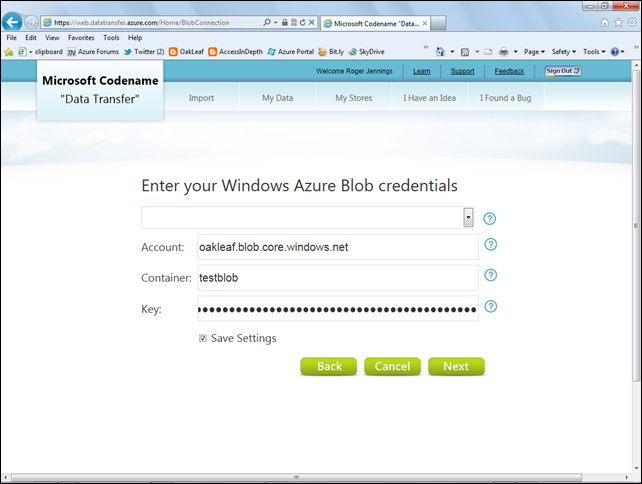Click the Support link
This screenshot has height=484, width=642.
pos(462,71)
